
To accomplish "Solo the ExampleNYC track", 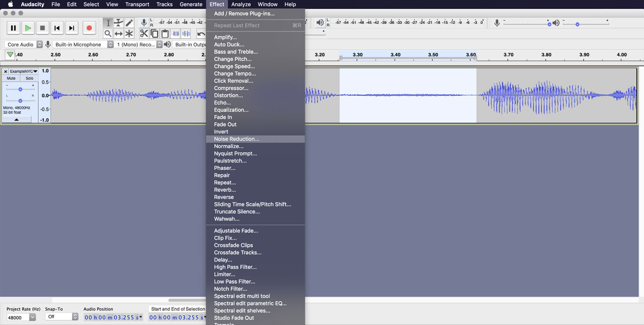I will tap(29, 78).
